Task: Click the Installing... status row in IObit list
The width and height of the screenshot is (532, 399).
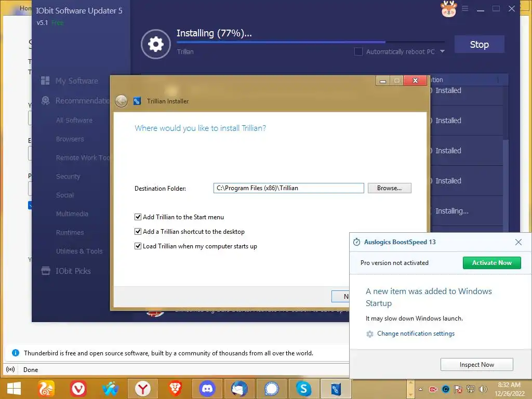Action: click(468, 211)
